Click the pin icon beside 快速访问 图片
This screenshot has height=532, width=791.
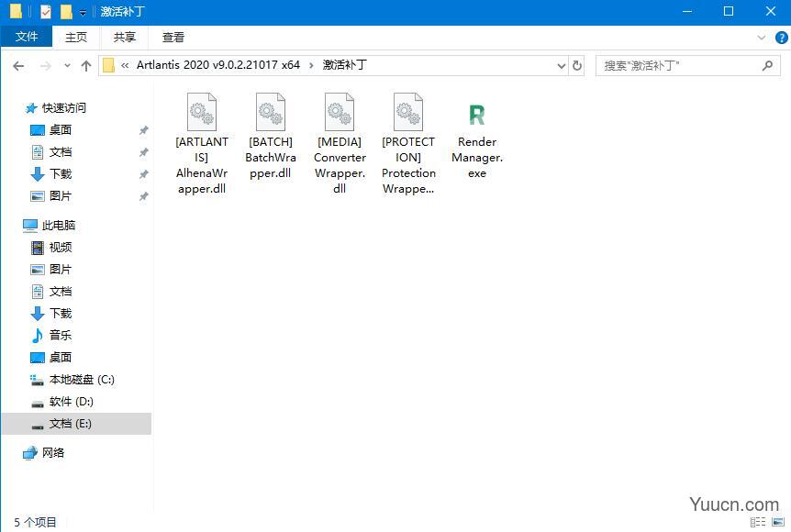[144, 196]
